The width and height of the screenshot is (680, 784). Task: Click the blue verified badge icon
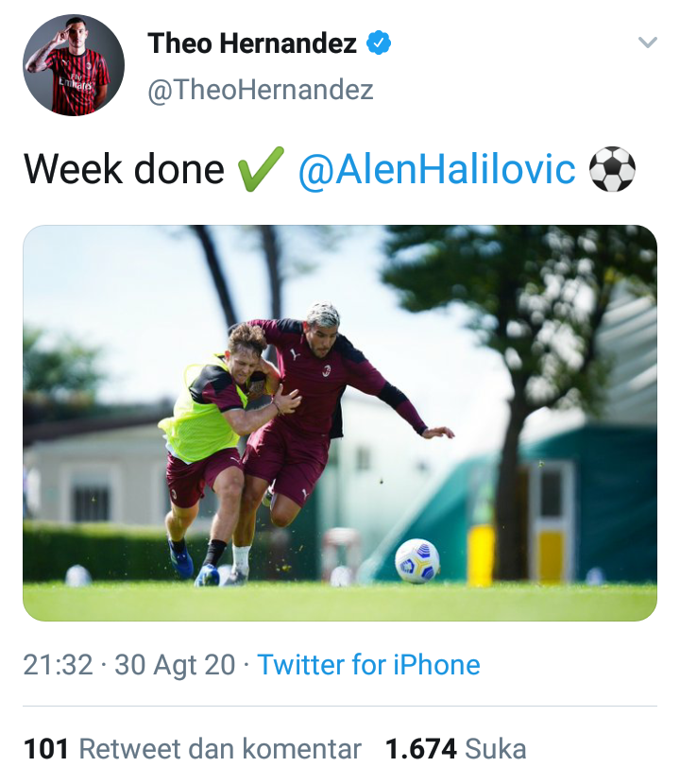[380, 43]
